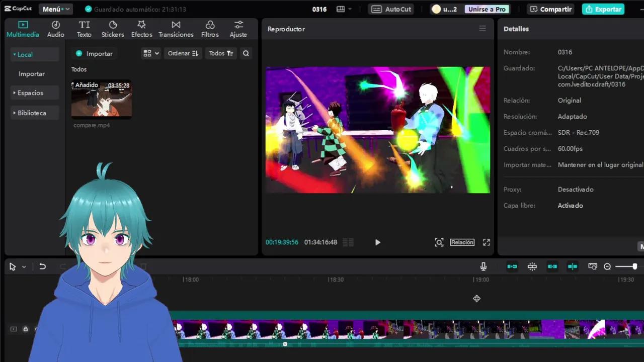Zoom out the timeline with minus icon
The image size is (644, 362).
coord(607,266)
